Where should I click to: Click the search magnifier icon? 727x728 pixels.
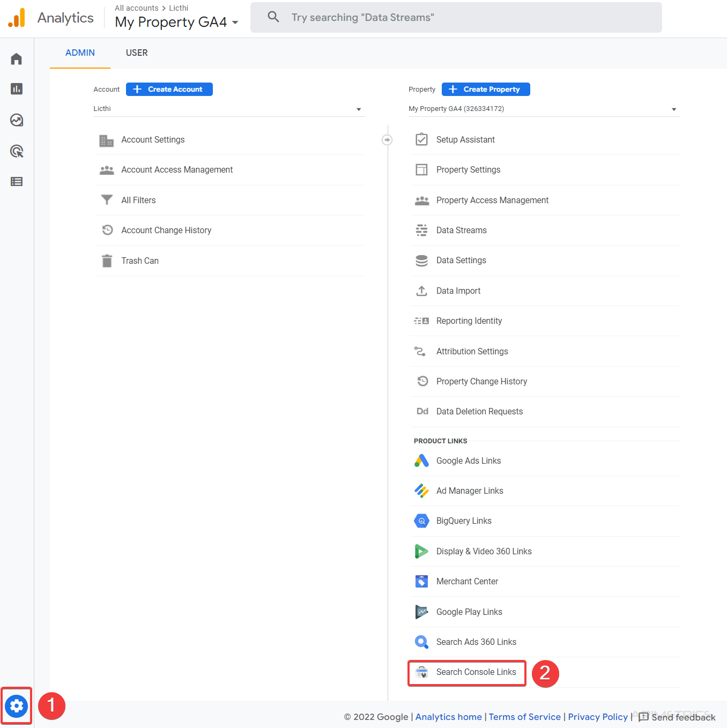click(x=273, y=17)
